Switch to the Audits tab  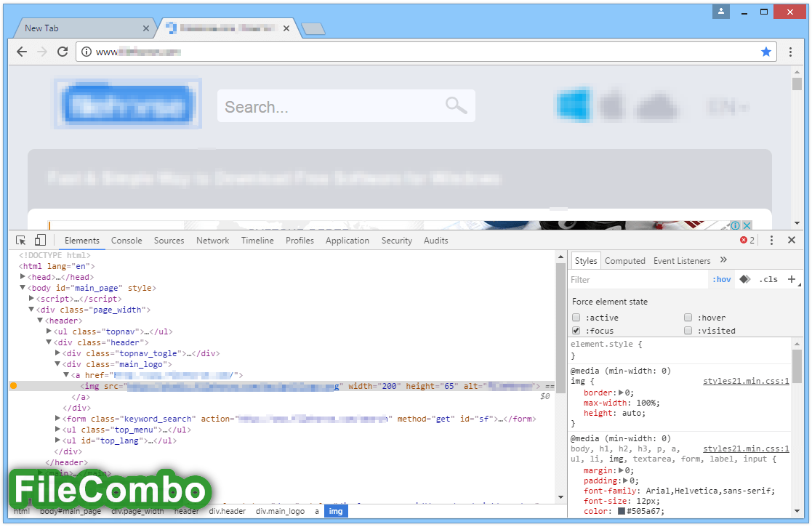(435, 240)
